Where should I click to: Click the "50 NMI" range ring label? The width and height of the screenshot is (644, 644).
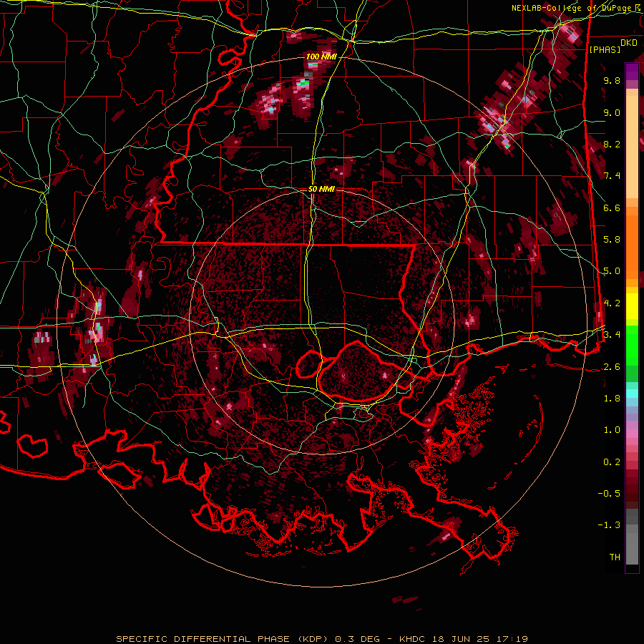pyautogui.click(x=321, y=190)
